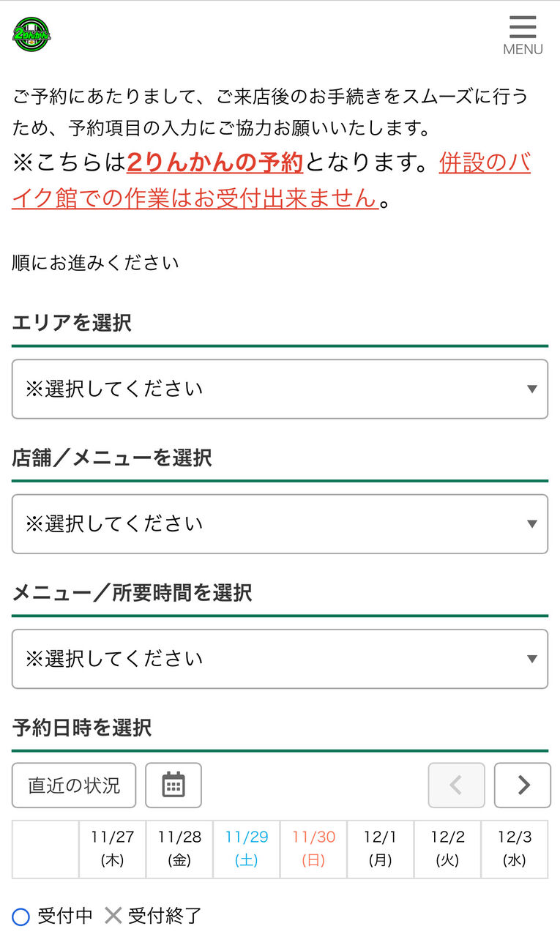560x937 pixels.
Task: Click the 併設のバイク館 red underlined notice
Action: pyautogui.click(x=271, y=180)
